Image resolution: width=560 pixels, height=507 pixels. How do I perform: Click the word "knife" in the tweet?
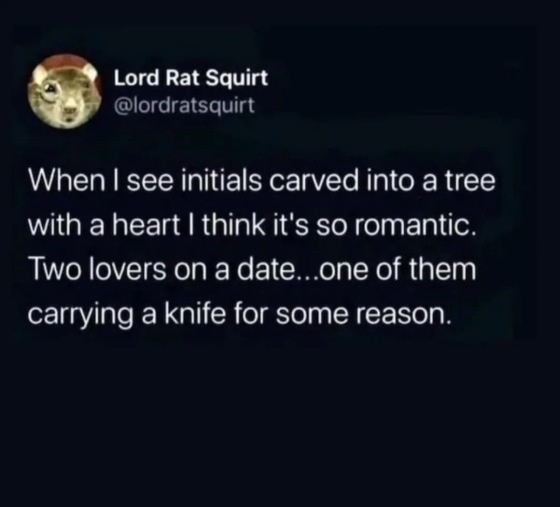[x=195, y=314]
